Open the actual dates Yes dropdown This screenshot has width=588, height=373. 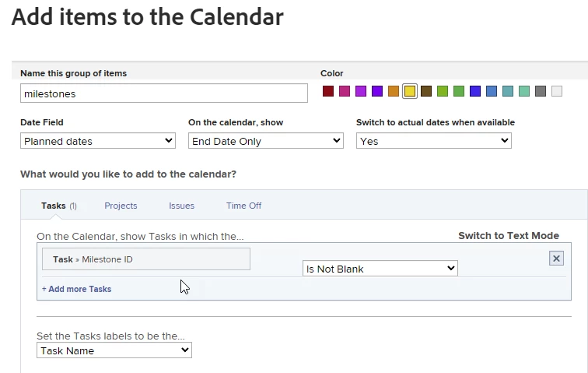[x=434, y=141]
